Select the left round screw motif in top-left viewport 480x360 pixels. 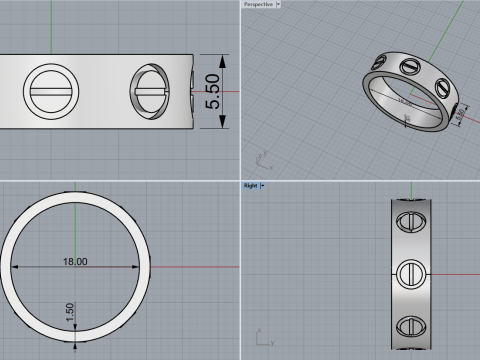click(x=51, y=91)
